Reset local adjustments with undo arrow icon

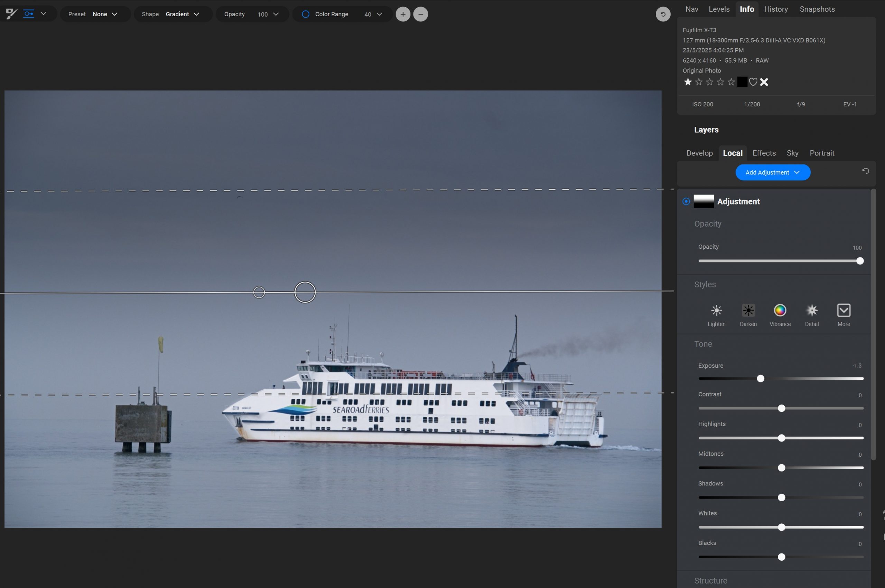click(x=865, y=171)
